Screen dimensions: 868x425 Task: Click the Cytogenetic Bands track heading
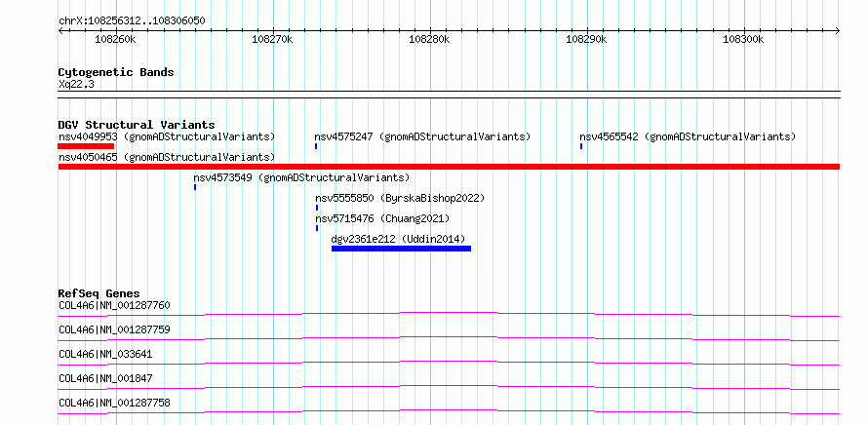[x=116, y=72]
